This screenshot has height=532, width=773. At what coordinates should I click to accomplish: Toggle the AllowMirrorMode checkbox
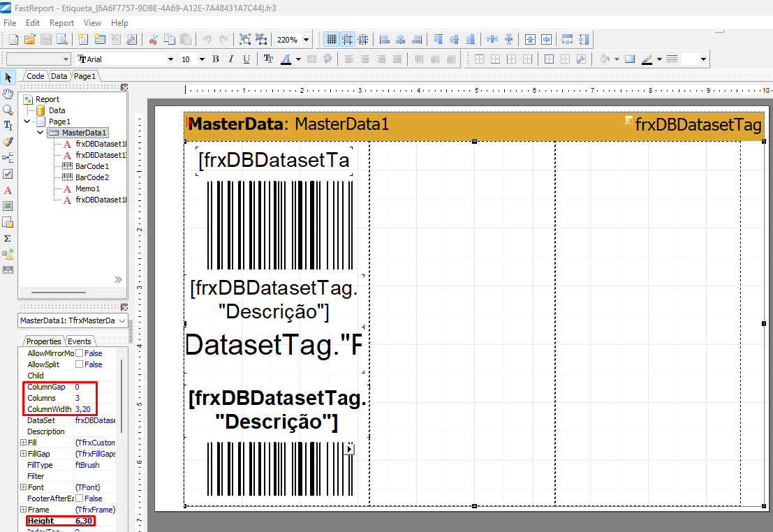click(79, 353)
